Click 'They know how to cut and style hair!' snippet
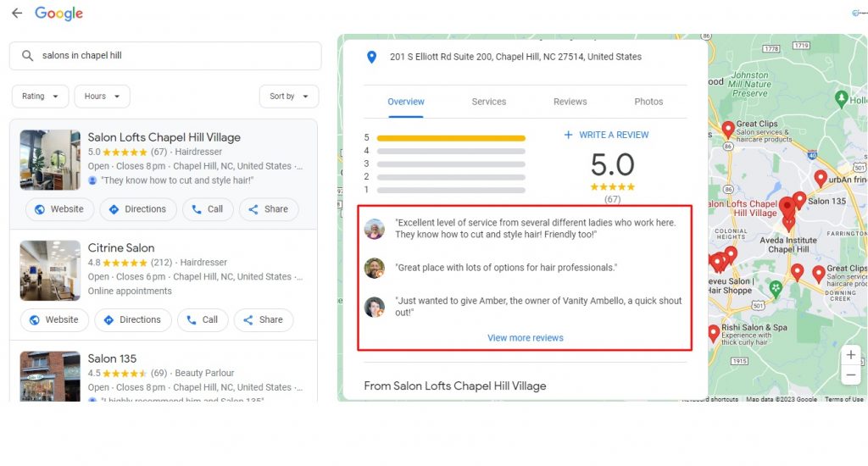Viewport: 868px width, 466px height. [177, 180]
